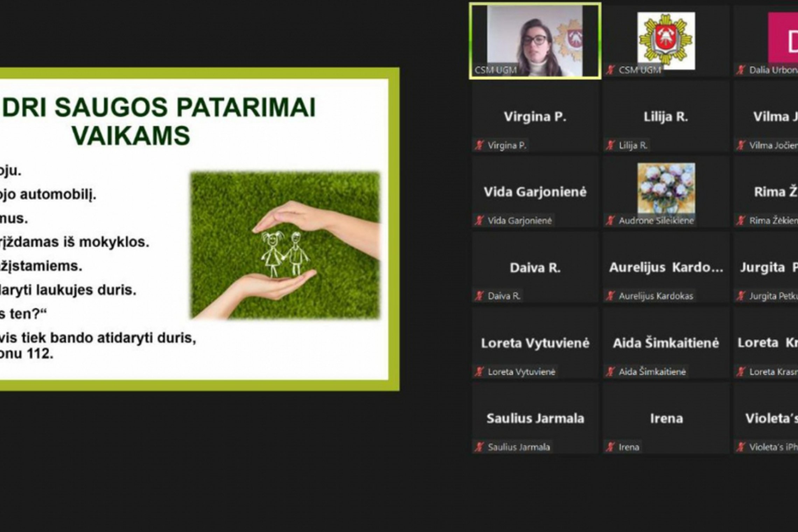Select the Virgina P. participant tile
The height and width of the screenshot is (532, 798).
click(x=535, y=117)
